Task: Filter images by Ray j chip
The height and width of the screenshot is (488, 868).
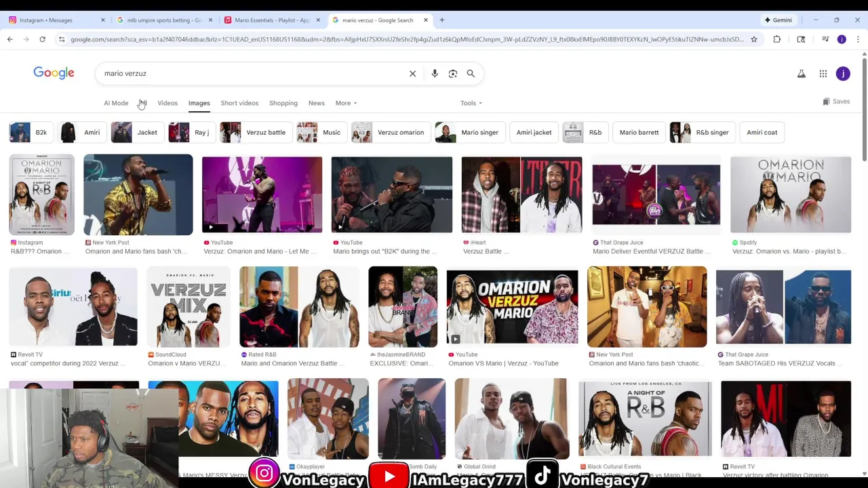Action: pyautogui.click(x=191, y=132)
